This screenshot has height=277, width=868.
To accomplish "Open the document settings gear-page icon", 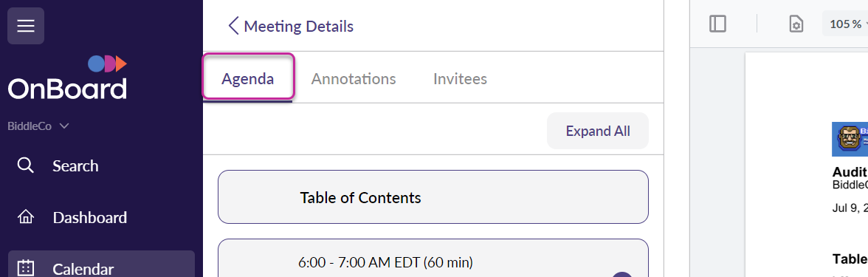I will coord(796,24).
